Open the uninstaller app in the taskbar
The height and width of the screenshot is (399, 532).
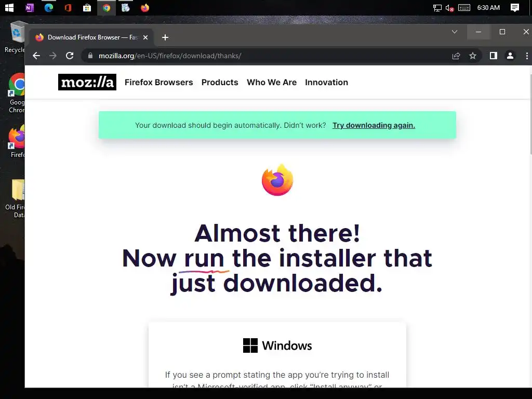point(126,7)
